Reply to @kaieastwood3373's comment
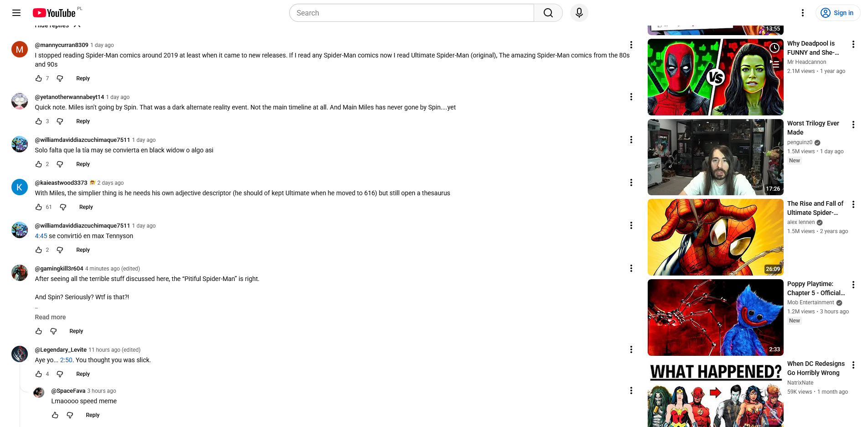Image resolution: width=868 pixels, height=427 pixels. coord(86,207)
